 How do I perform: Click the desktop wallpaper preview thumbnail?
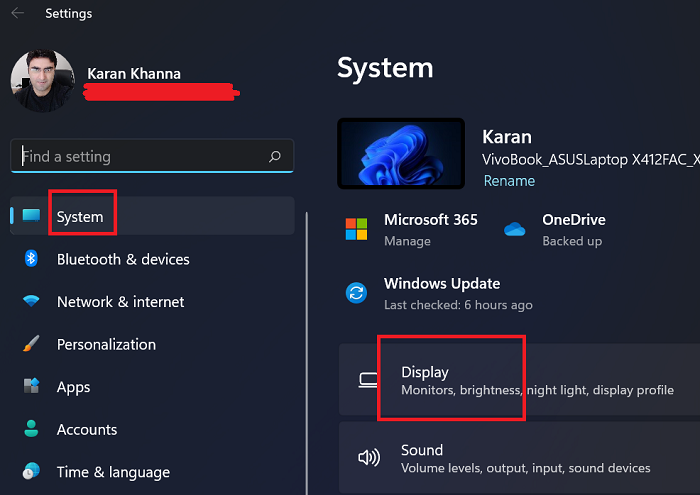pos(401,154)
